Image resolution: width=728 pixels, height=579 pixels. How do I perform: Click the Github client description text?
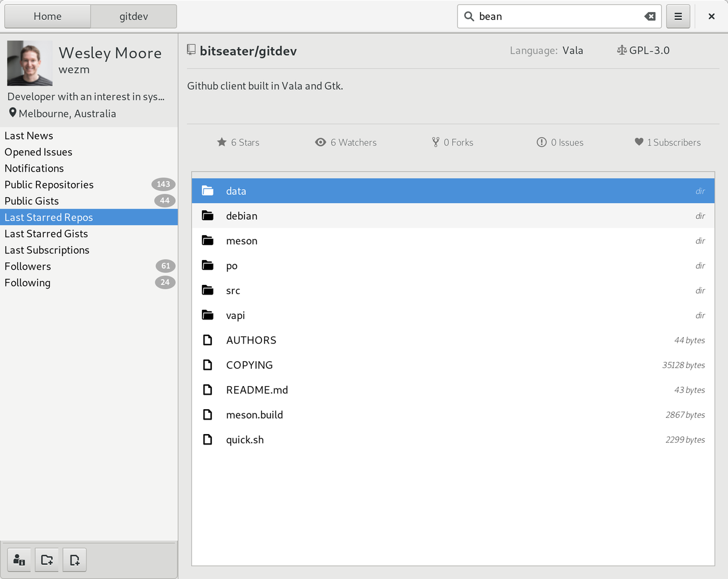pos(265,85)
